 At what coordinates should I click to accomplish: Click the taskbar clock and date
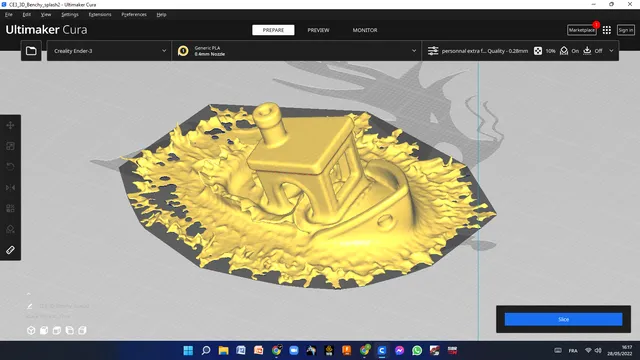click(x=621, y=350)
